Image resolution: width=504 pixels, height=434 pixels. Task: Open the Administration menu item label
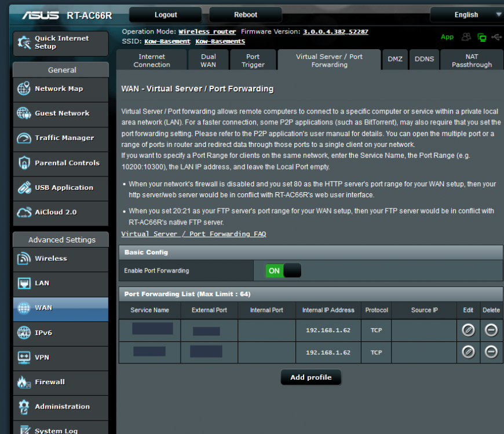click(63, 407)
